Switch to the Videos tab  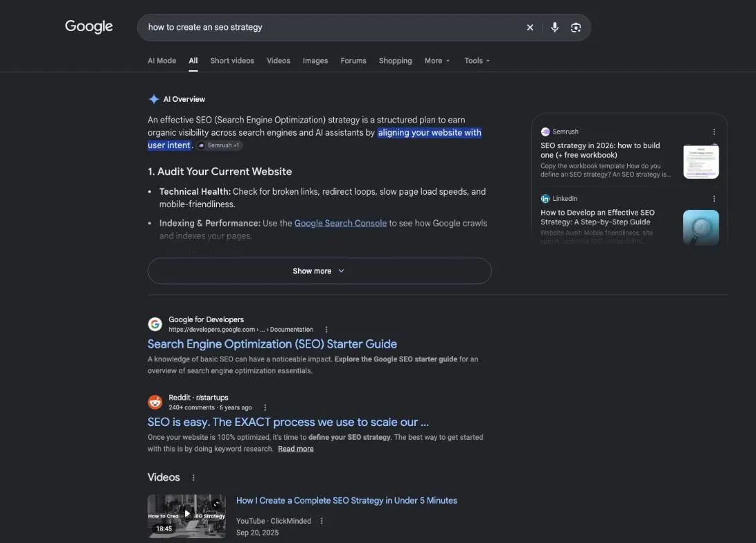coord(278,61)
